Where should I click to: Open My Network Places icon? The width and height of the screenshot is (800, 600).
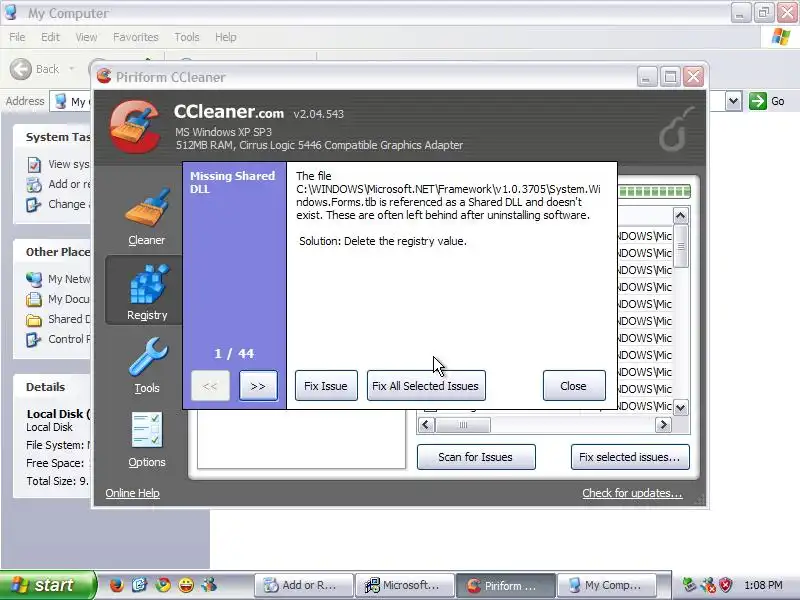[34, 279]
